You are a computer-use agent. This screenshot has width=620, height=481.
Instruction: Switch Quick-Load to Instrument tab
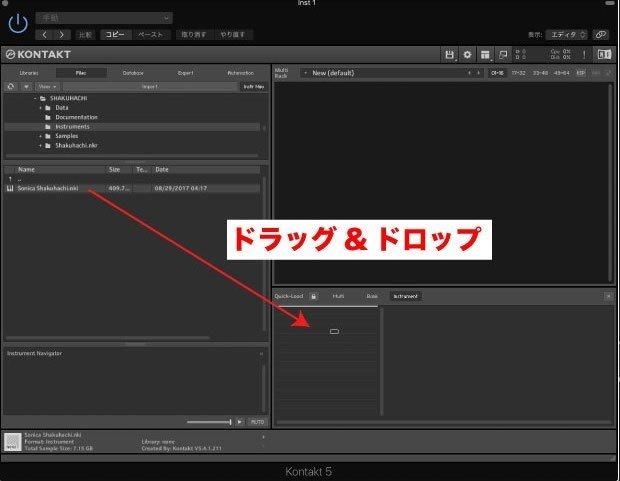pyautogui.click(x=406, y=296)
